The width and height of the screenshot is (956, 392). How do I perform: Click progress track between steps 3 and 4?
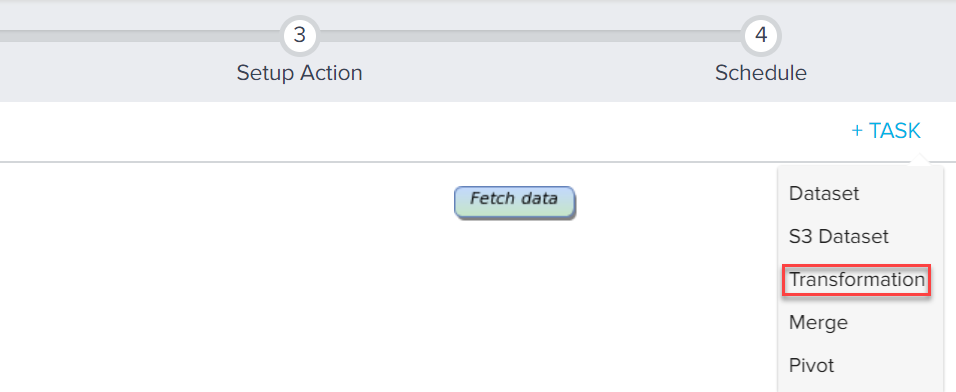coord(530,36)
